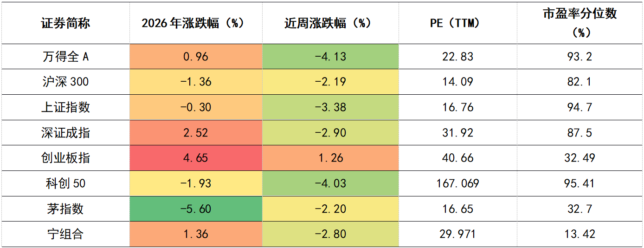Image resolution: width=644 pixels, height=248 pixels.
Task: Select the 上证指数 row label
Action: (65, 107)
